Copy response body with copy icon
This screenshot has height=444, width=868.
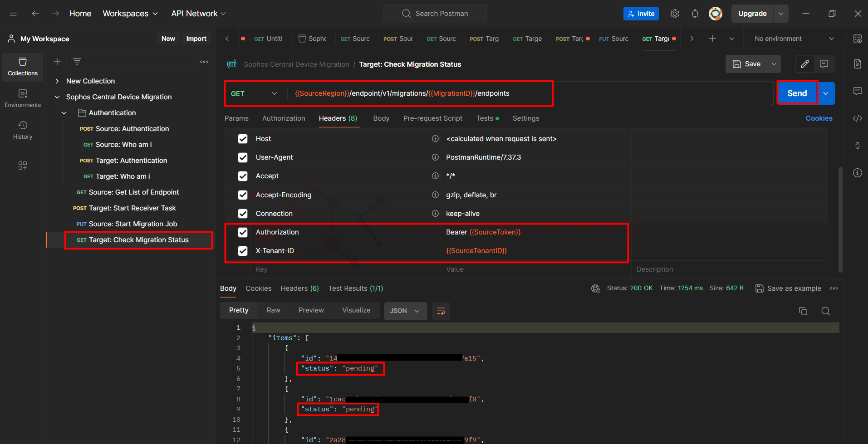803,311
